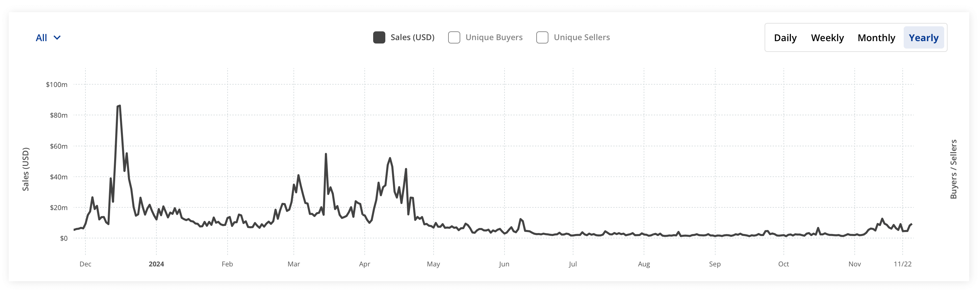Click the Sales (USD) legend label
The width and height of the screenshot is (980, 290).
pos(412,37)
